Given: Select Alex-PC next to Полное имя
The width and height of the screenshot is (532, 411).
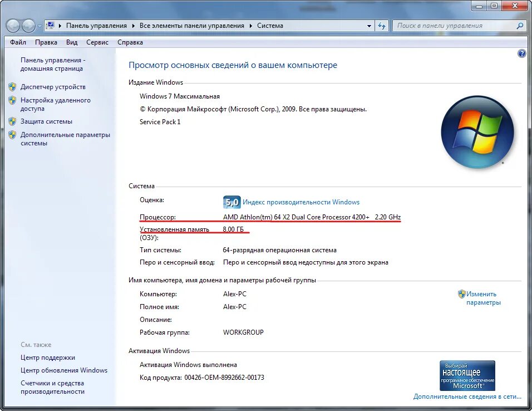Looking at the screenshot, I should 235,307.
